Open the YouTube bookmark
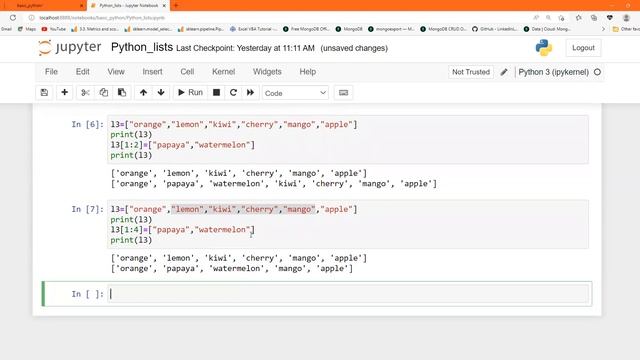Screen dimensions: 640x360 click(x=53, y=29)
